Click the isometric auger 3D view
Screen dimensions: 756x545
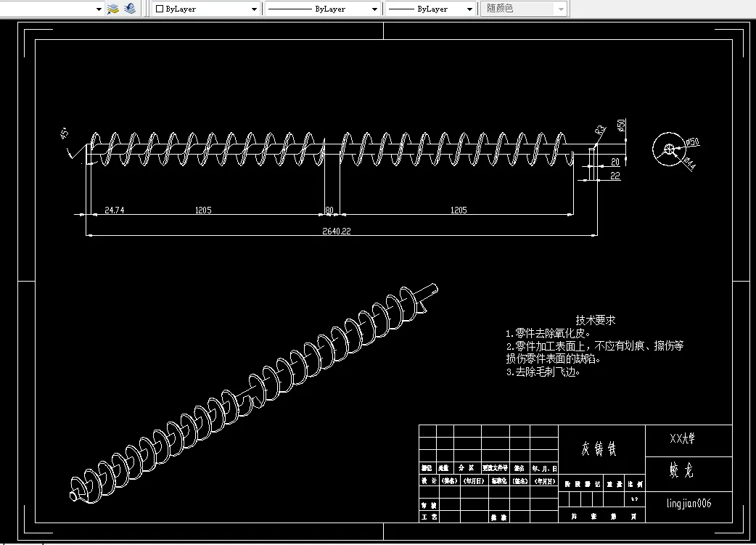tap(254, 393)
